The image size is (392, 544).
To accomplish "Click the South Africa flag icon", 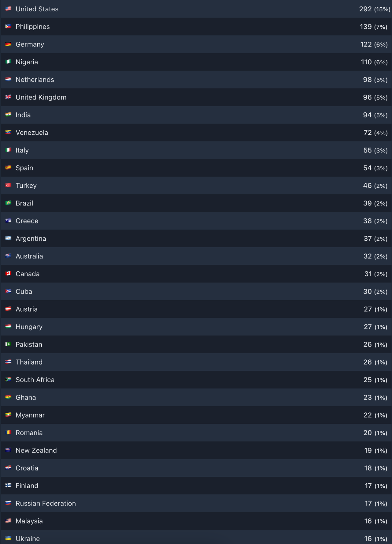I will point(8,379).
